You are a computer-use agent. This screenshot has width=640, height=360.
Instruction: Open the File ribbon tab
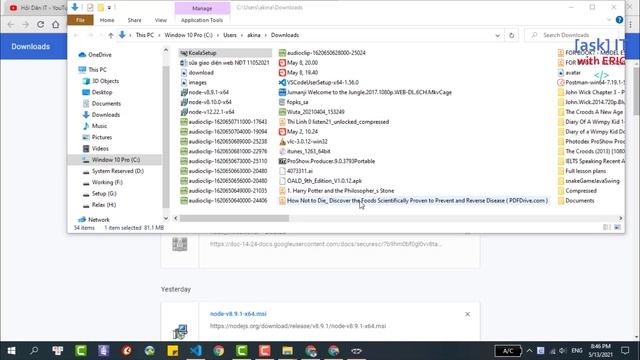(80, 20)
